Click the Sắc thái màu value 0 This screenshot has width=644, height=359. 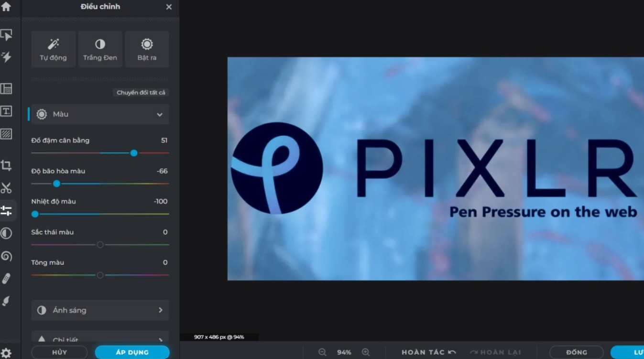tap(165, 232)
